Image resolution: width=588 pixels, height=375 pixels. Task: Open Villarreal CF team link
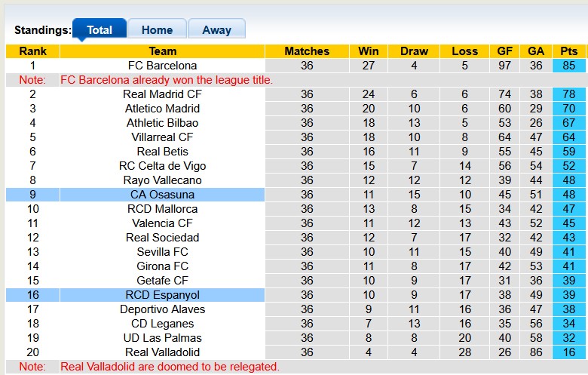[162, 137]
